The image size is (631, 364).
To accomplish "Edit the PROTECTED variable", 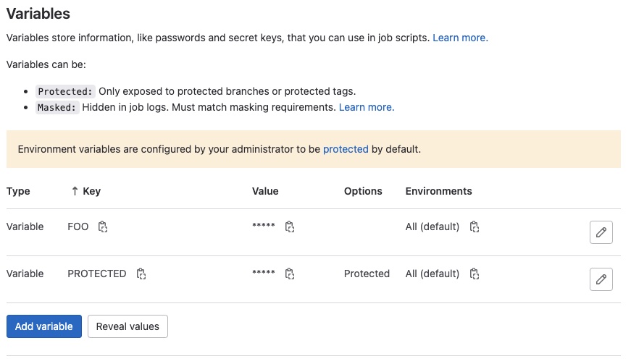I will click(601, 279).
